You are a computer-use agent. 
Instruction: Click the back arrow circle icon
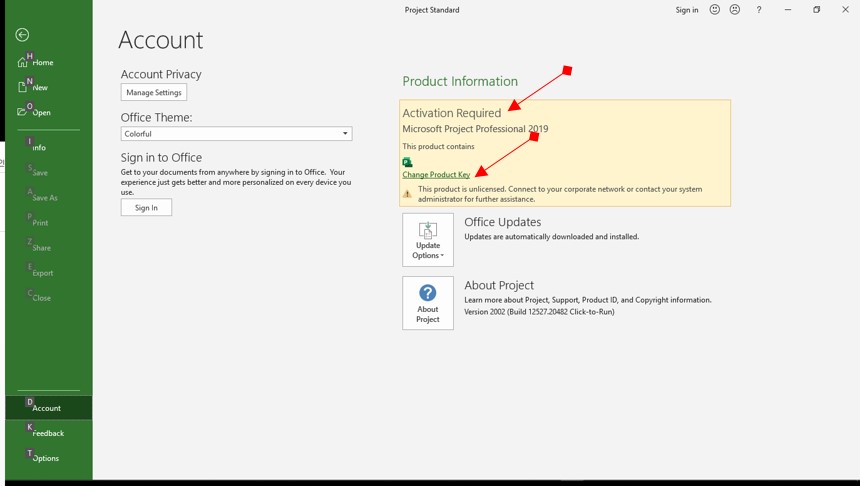(x=22, y=35)
